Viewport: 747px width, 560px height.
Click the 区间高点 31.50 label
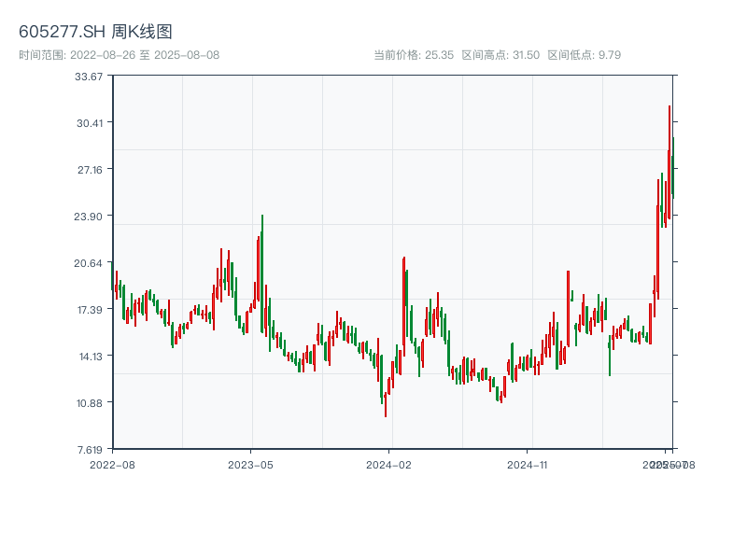pos(500,55)
